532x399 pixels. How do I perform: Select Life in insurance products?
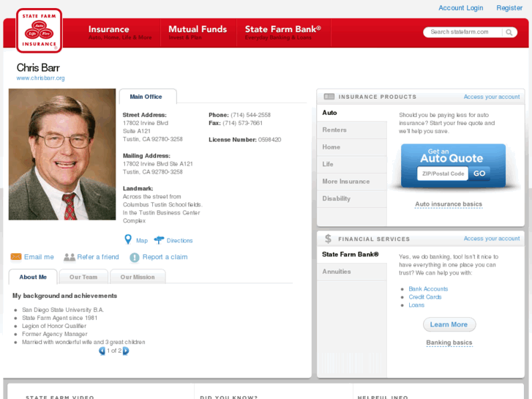352,164
